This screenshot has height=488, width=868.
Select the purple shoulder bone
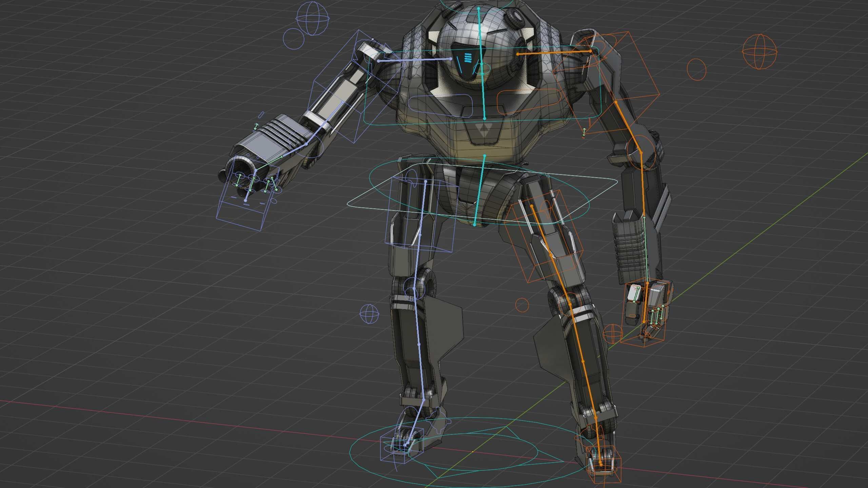pyautogui.click(x=414, y=60)
